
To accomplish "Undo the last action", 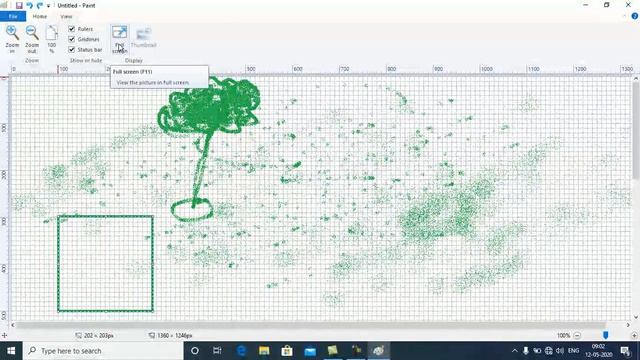I will coord(29,6).
